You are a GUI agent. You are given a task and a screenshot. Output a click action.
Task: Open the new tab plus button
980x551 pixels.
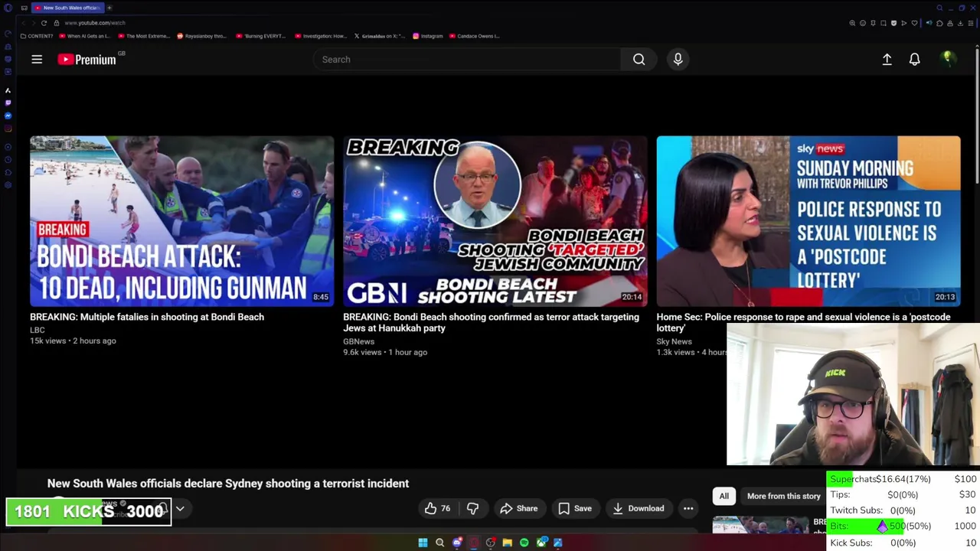tap(109, 8)
